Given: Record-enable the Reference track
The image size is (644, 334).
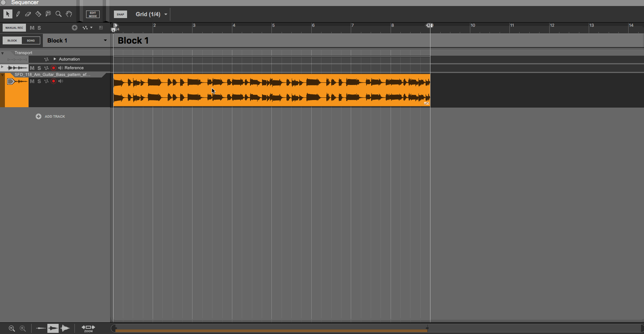Looking at the screenshot, I should (53, 68).
